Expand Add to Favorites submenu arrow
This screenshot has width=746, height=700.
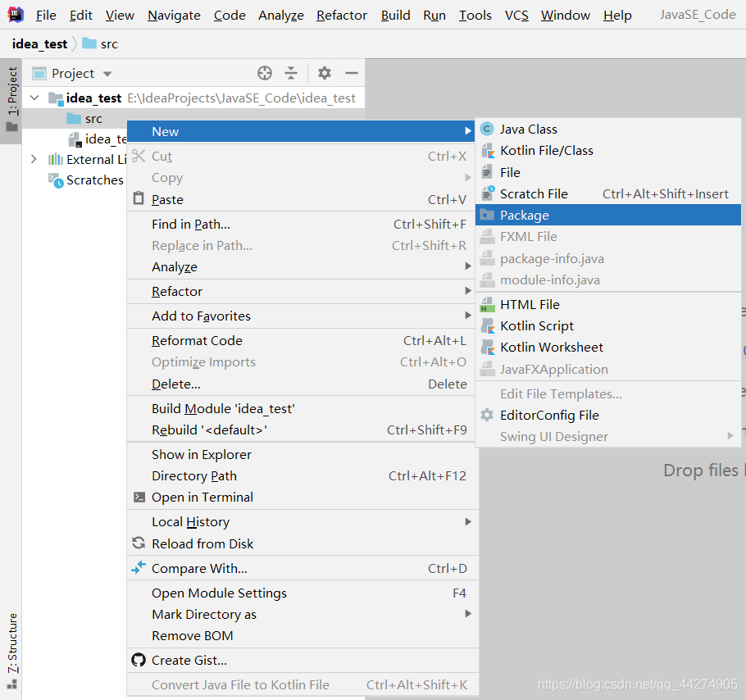coord(468,316)
